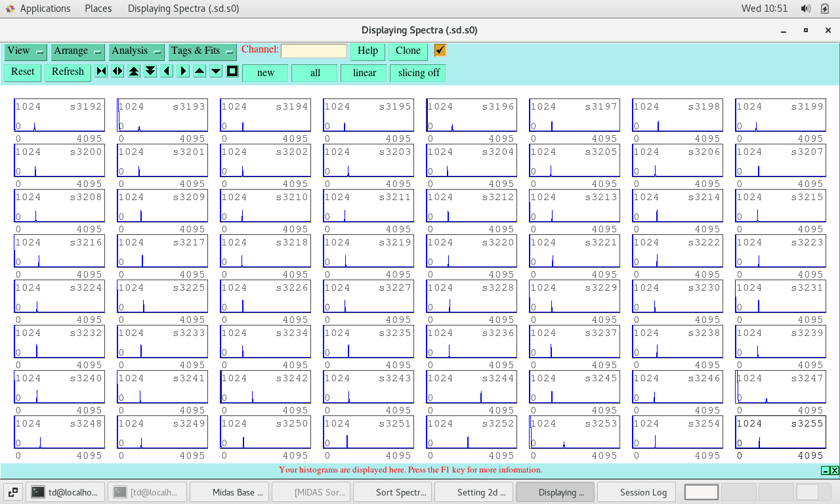
Task: Click the single up-arrow icon
Action: (x=199, y=72)
